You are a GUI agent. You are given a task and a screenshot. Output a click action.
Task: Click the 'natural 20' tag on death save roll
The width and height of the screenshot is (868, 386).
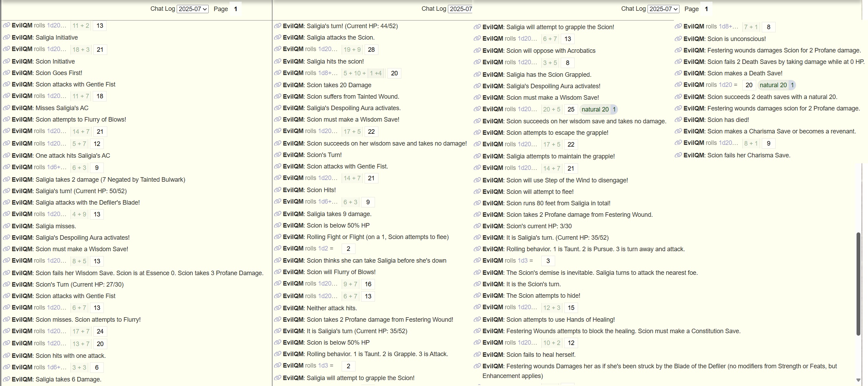776,85
